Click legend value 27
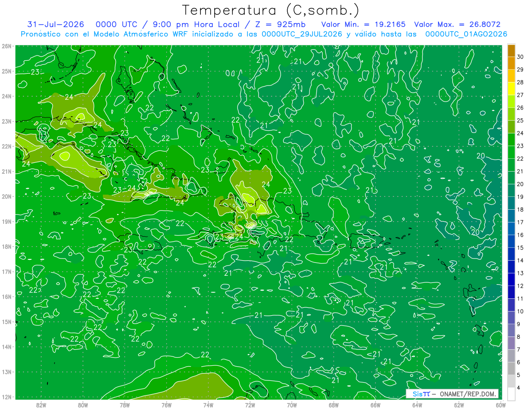 520,95
